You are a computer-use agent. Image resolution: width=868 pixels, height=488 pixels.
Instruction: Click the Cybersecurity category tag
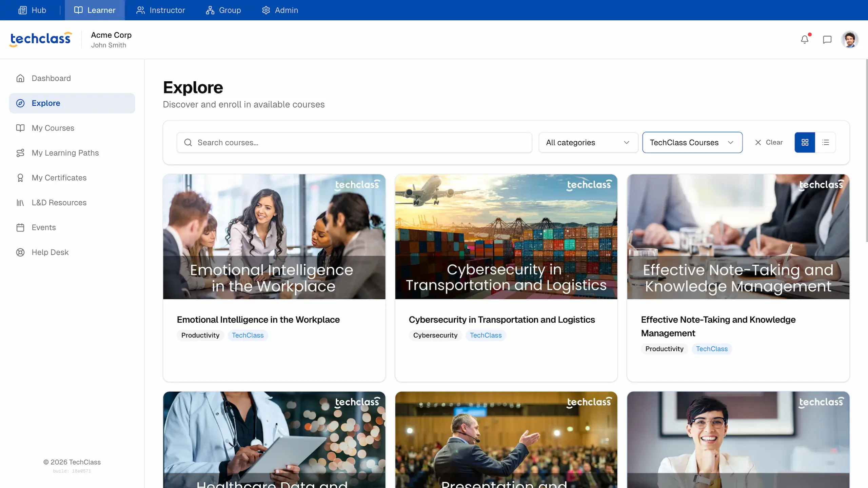(x=435, y=335)
